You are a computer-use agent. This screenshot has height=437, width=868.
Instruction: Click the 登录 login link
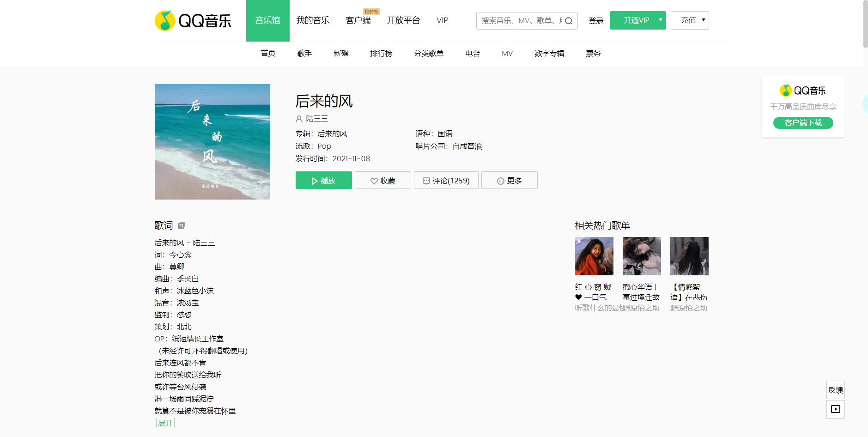[596, 21]
